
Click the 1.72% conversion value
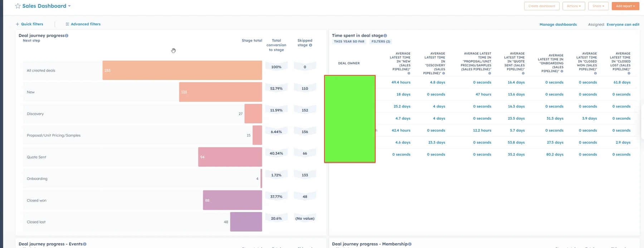click(x=276, y=175)
